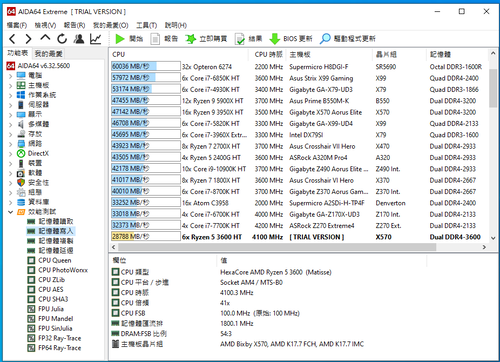Switch to the first sidebar tab

point(18,53)
